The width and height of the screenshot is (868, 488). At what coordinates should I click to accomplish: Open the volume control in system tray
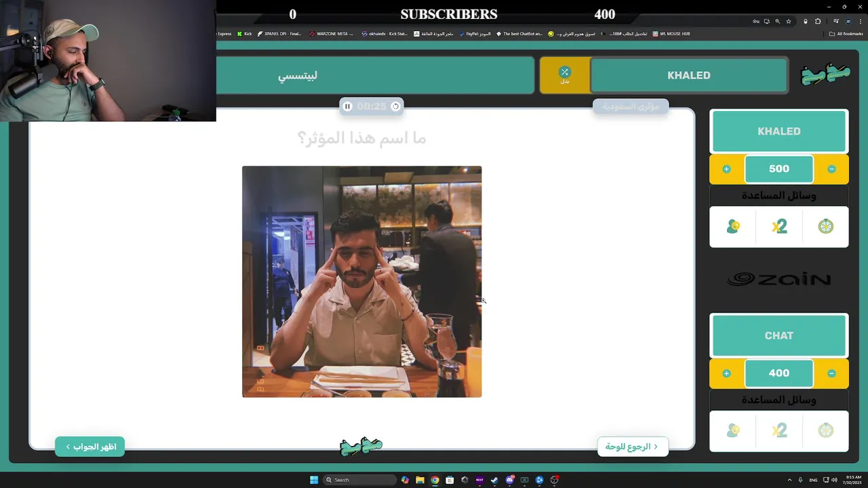tap(833, 480)
